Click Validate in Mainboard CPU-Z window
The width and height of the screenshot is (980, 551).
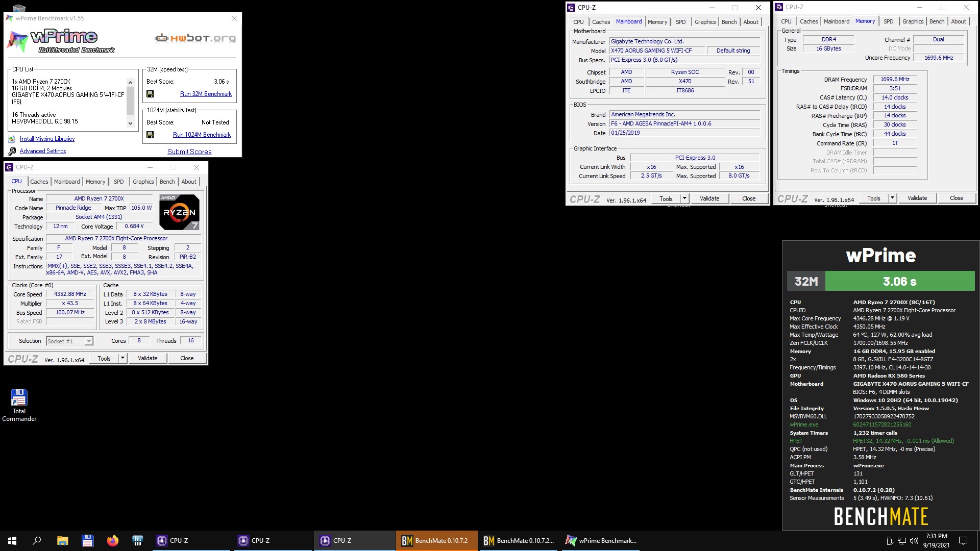coord(709,198)
